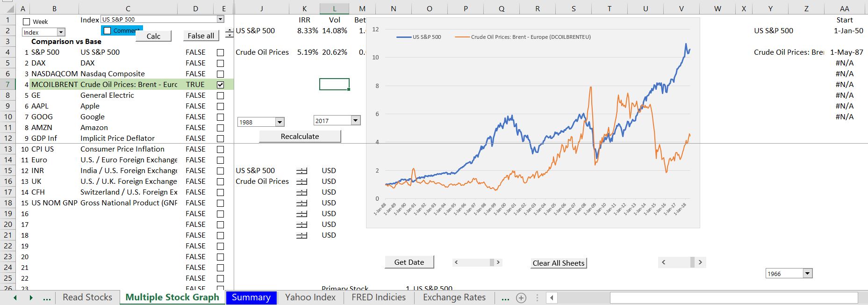Click the False all button
Image resolution: width=868 pixels, height=305 pixels.
201,36
